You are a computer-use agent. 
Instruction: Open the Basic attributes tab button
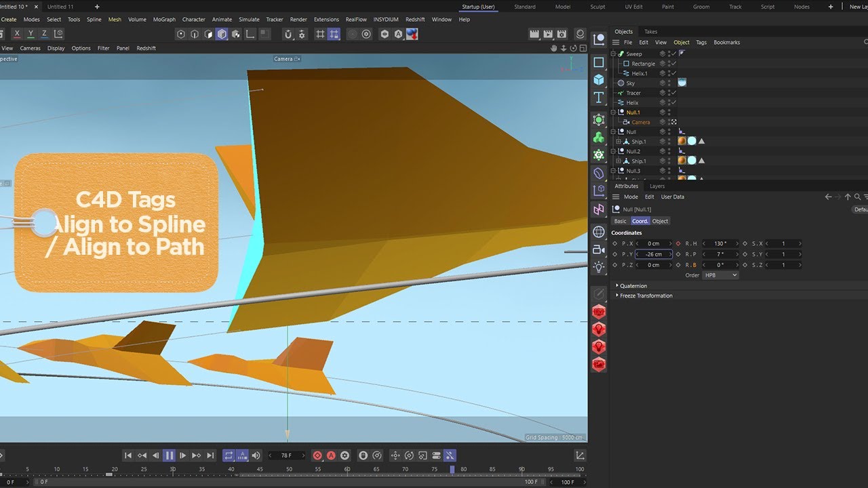(x=620, y=221)
